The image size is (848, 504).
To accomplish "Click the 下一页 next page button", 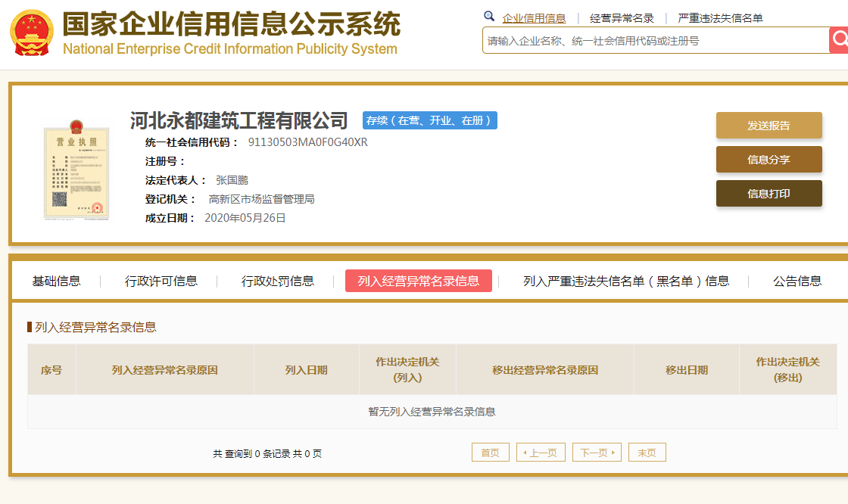I will coord(597,453).
